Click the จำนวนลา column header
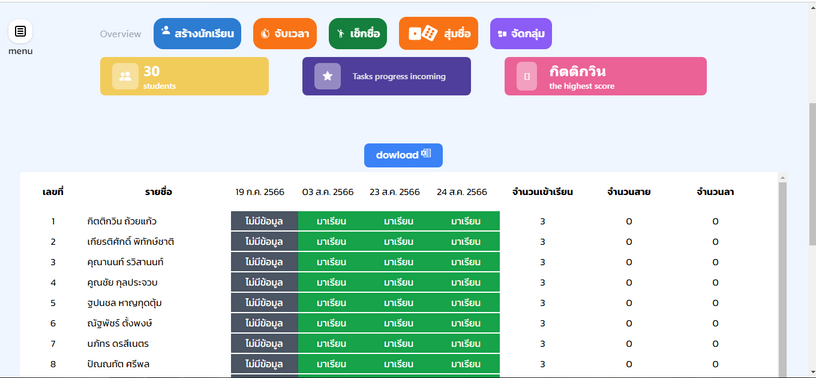This screenshot has width=816, height=378. [715, 192]
